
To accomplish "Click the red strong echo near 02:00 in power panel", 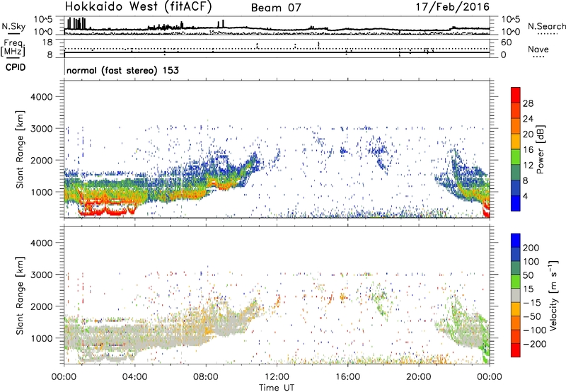I will click(108, 212).
